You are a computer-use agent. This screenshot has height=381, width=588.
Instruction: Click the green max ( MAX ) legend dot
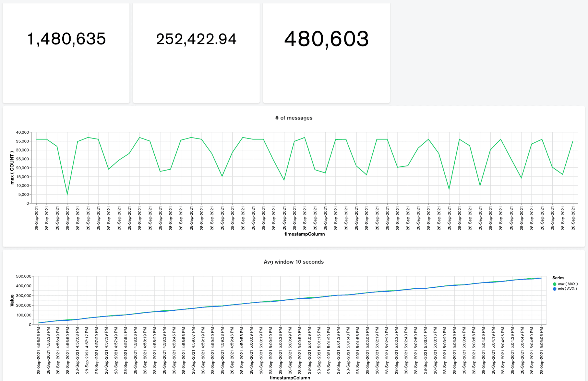pos(554,284)
